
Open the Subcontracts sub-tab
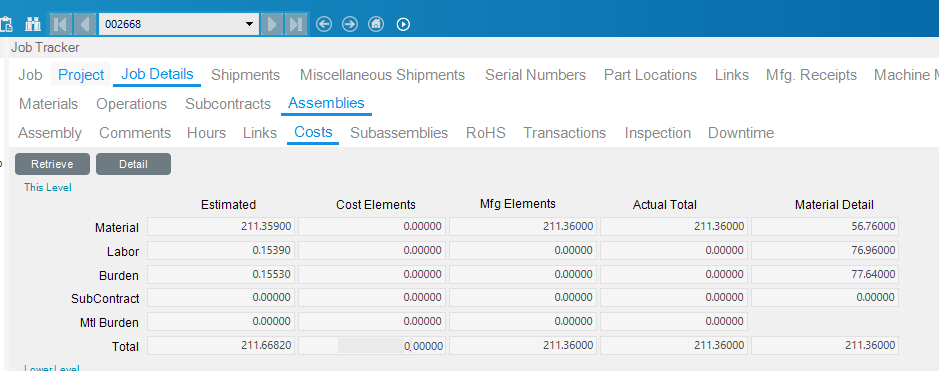[x=228, y=104]
